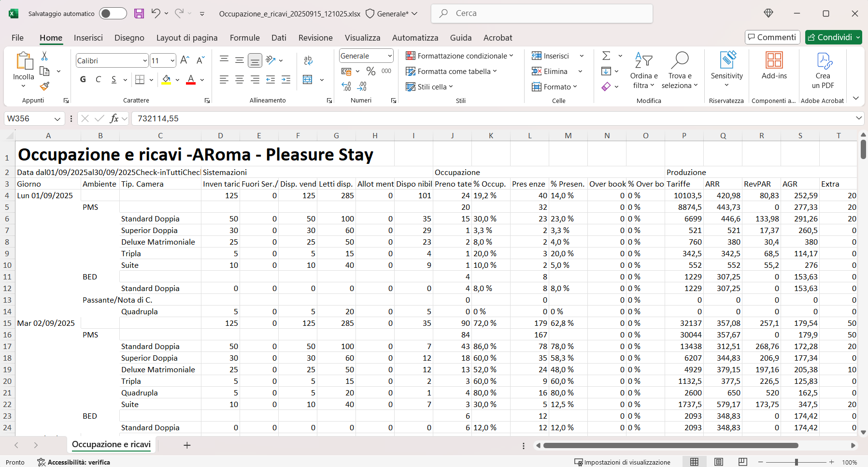Expand the Formattazione condizionale menu
This screenshot has height=467, width=868.
pos(459,56)
